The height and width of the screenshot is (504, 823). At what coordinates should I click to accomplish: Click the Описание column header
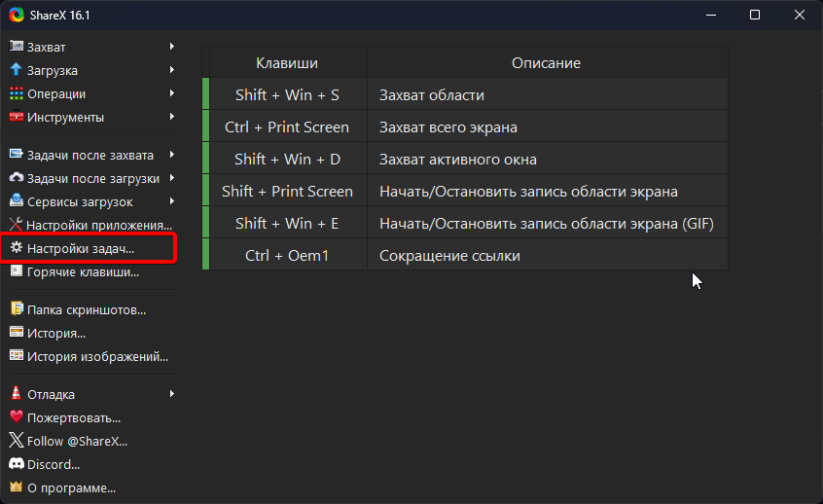point(548,62)
